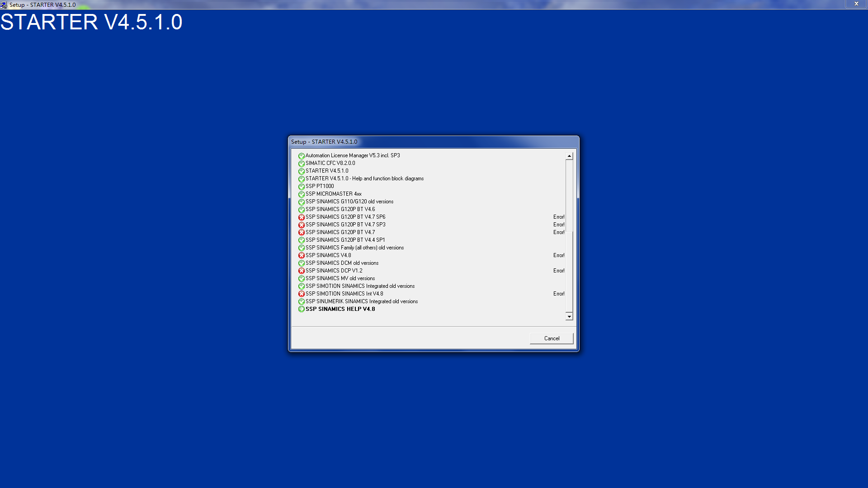Select SSP SINUMERIK SINAMICS Integrated old versions
The image size is (868, 488).
(361, 301)
